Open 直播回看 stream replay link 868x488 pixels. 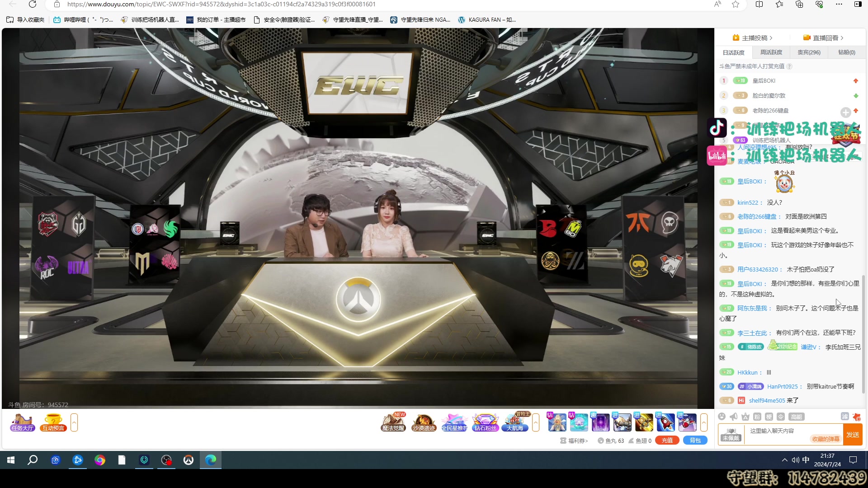pos(824,38)
